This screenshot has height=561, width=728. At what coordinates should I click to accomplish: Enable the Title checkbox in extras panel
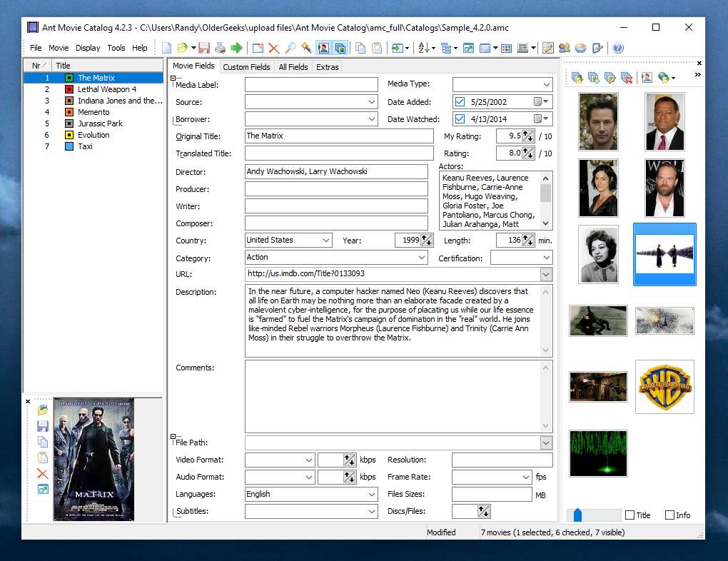click(630, 515)
